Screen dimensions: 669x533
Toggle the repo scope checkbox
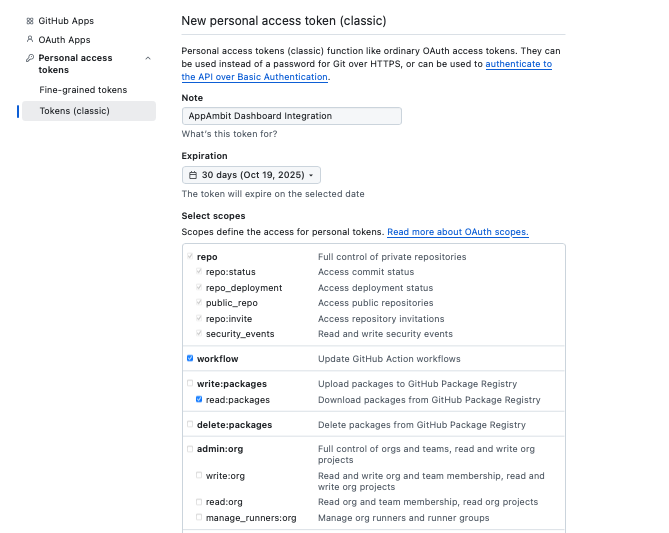(x=190, y=257)
